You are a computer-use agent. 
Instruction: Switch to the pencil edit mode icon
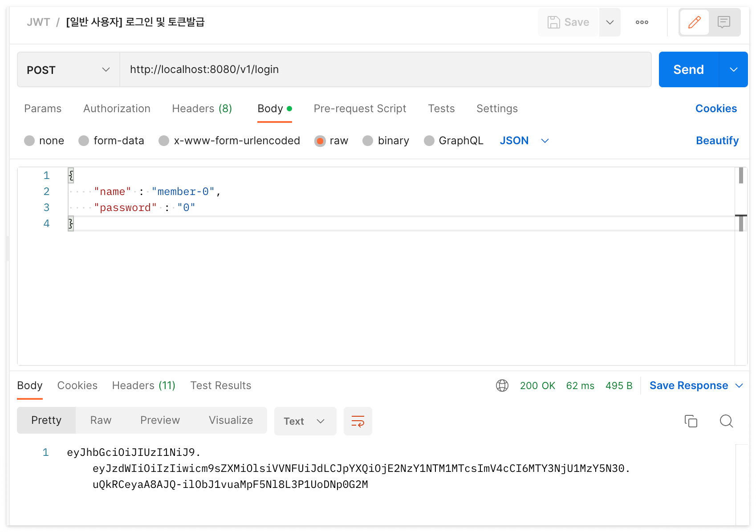[x=694, y=22]
